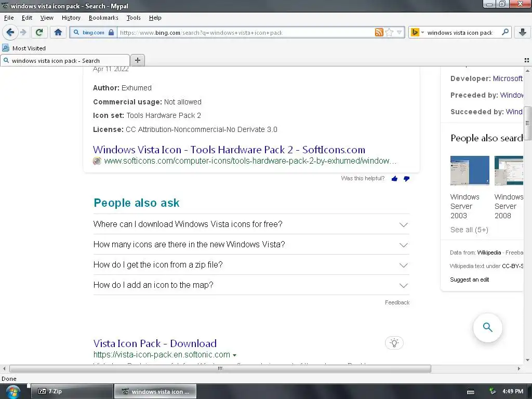The height and width of the screenshot is (399, 532).
Task: Open the Windows Start orb
Action: [13, 392]
